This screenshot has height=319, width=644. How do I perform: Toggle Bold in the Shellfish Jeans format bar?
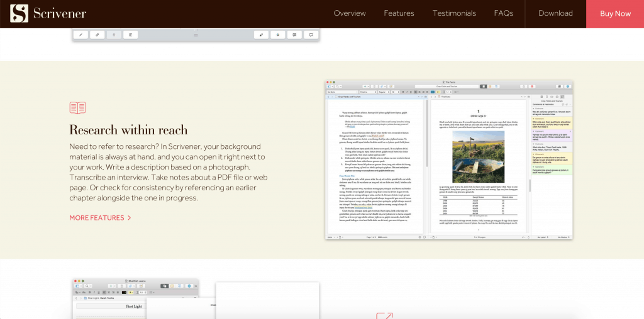[89, 293]
